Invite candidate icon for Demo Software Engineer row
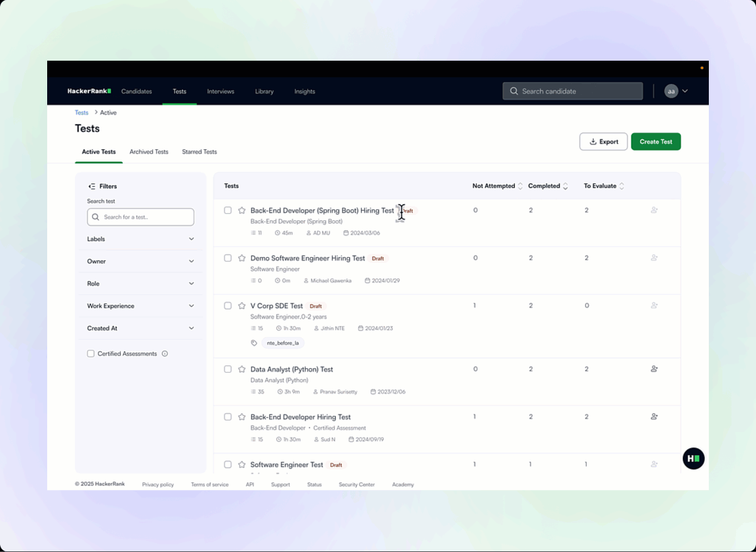This screenshot has height=552, width=756. 655,258
